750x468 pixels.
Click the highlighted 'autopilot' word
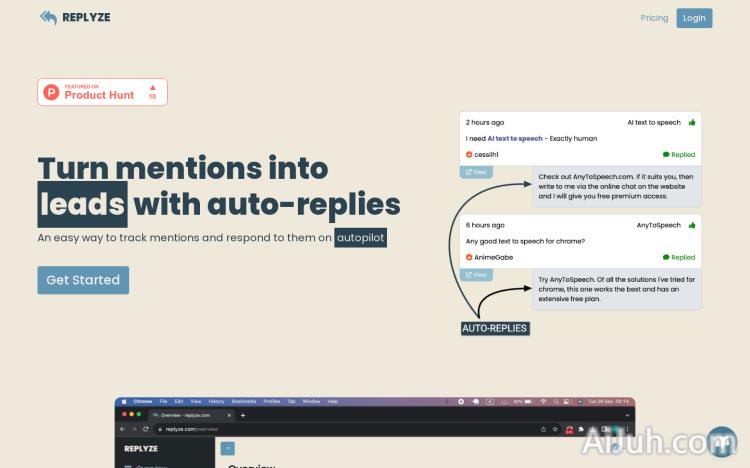(361, 239)
